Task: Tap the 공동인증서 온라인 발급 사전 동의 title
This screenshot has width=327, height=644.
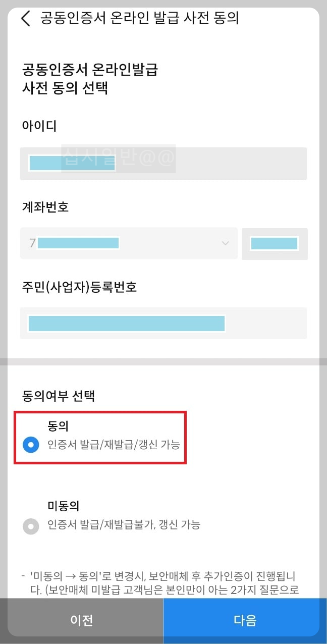Action: point(138,18)
